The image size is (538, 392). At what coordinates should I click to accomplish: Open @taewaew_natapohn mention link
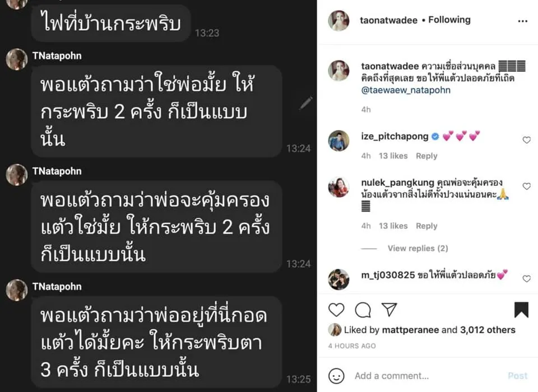click(406, 90)
